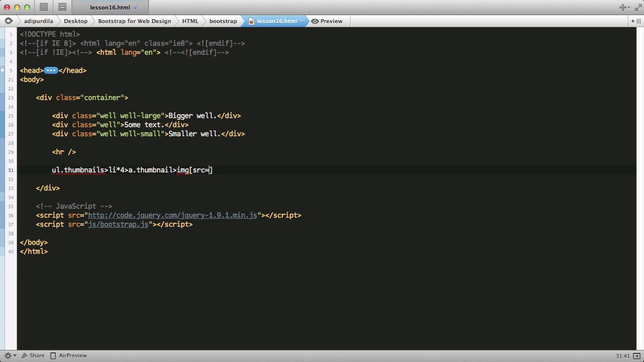The width and height of the screenshot is (644, 362).
Task: Open the gear menu dropdown arrow
Action: click(15, 355)
